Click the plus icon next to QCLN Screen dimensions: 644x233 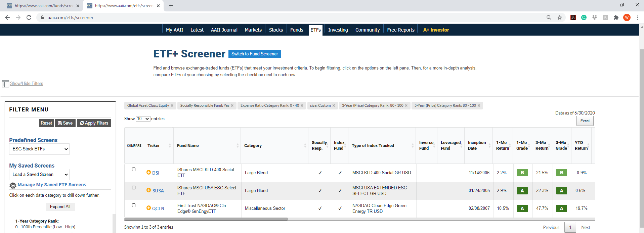149,208
